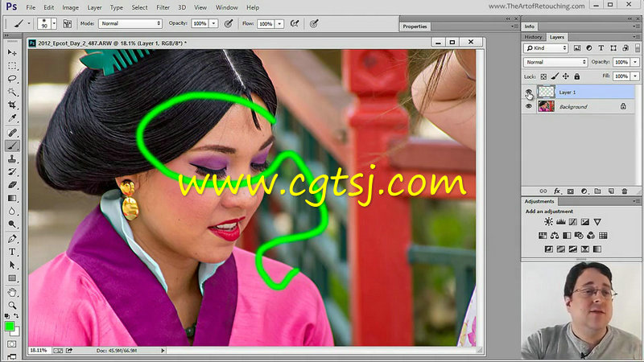
Task: Open the Info panel tab
Action: (530, 27)
